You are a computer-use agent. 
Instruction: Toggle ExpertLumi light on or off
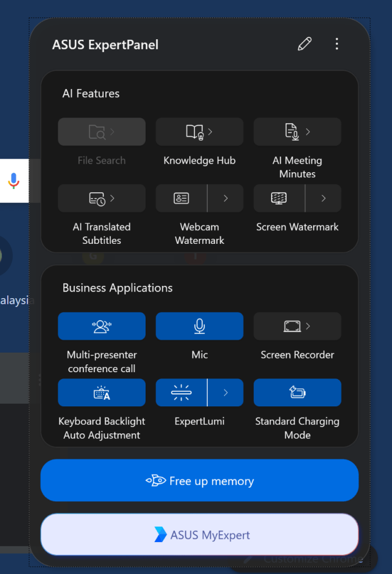tap(181, 392)
